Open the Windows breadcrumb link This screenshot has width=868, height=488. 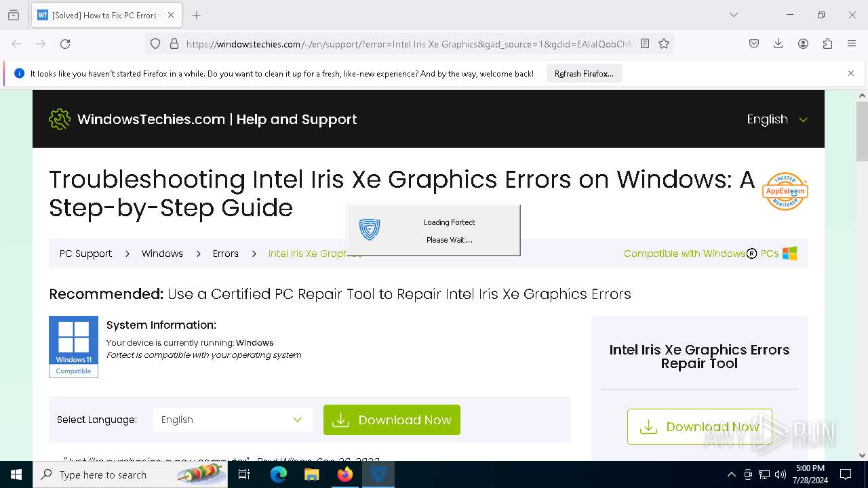[x=162, y=253]
